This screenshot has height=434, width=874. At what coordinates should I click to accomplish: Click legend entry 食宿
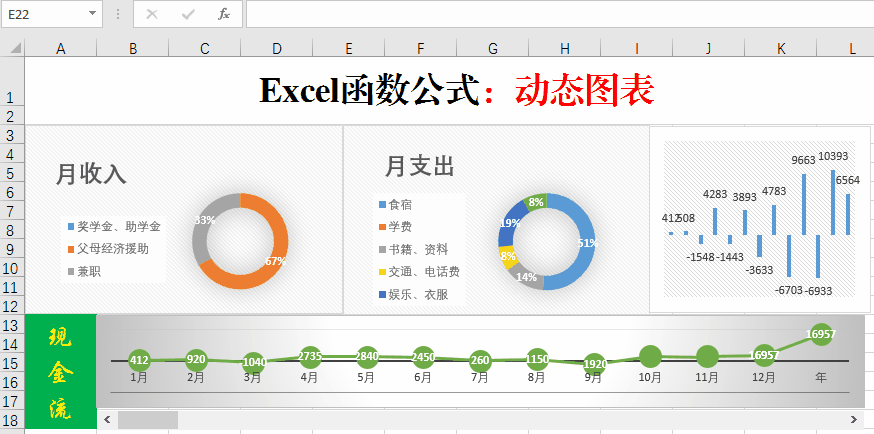coord(395,205)
